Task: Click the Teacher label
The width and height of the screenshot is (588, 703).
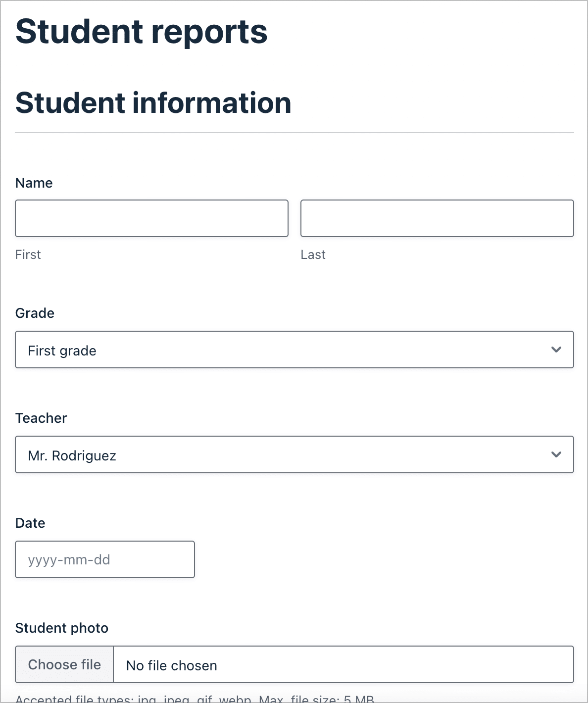Action: [41, 418]
